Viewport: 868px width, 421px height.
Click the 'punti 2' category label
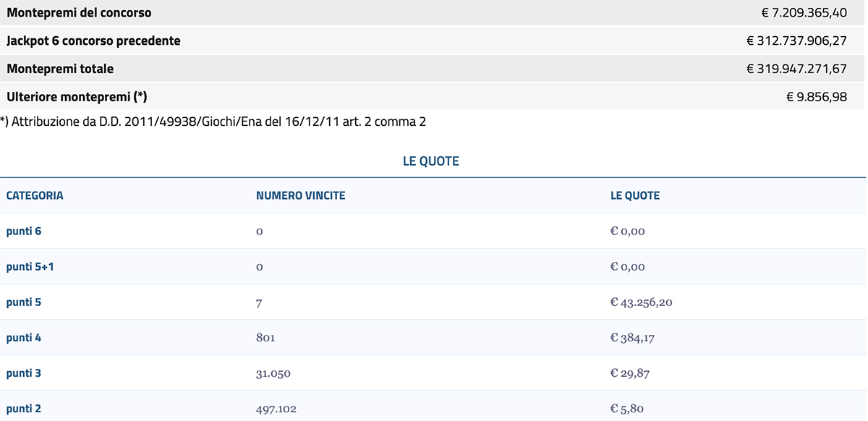24,409
